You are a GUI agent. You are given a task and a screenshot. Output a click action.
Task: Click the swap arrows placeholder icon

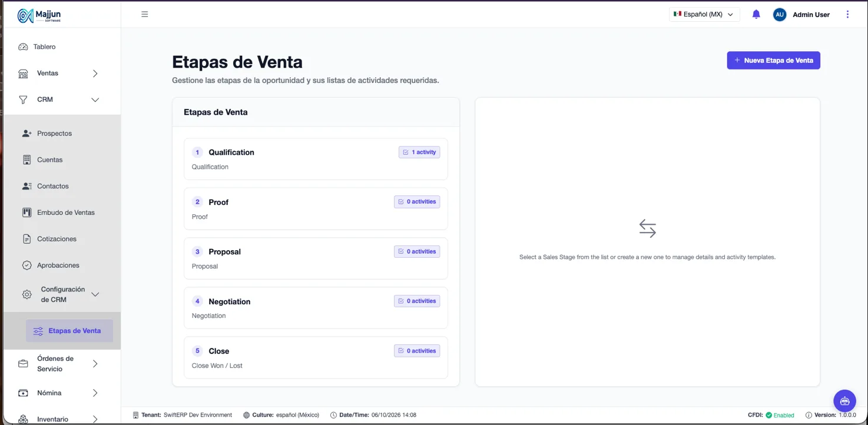(x=648, y=228)
